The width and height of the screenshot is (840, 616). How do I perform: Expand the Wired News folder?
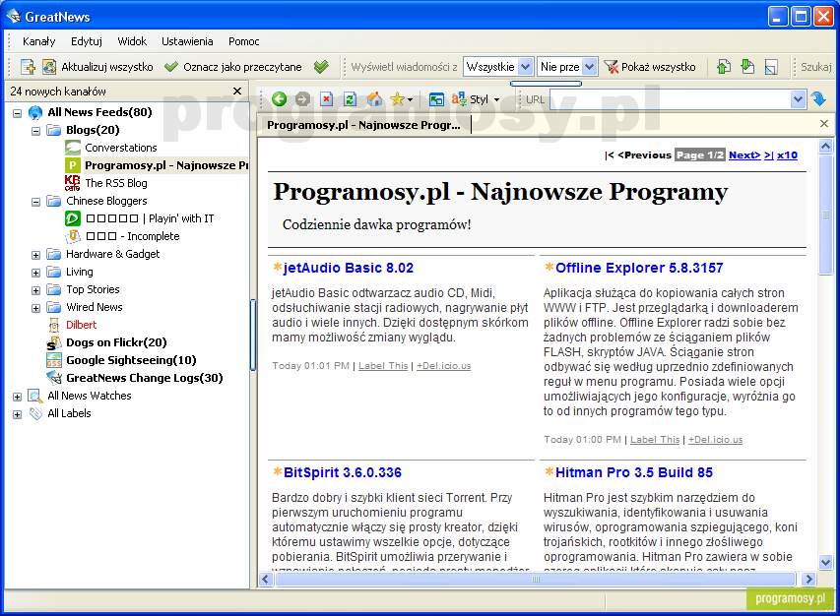[x=35, y=308]
